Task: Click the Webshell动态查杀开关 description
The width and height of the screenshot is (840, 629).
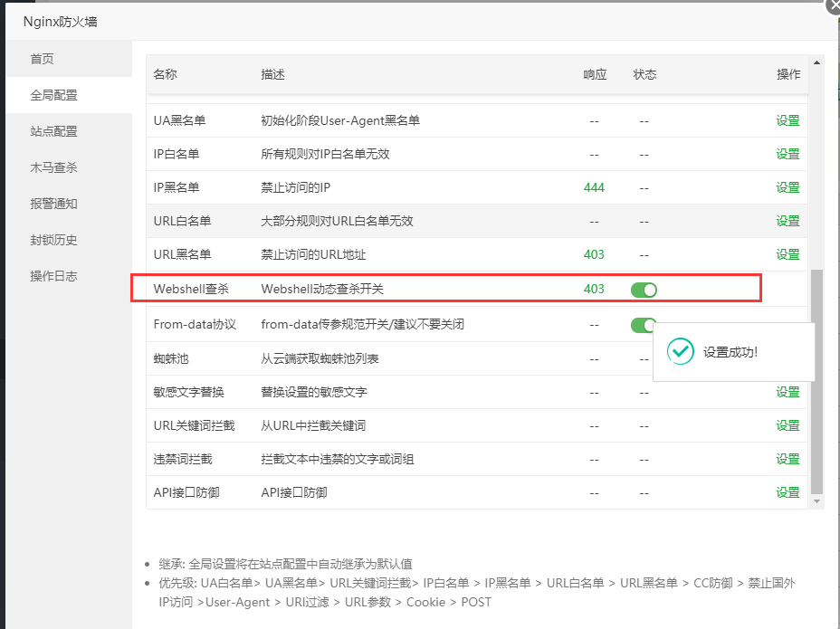Action: (x=322, y=290)
